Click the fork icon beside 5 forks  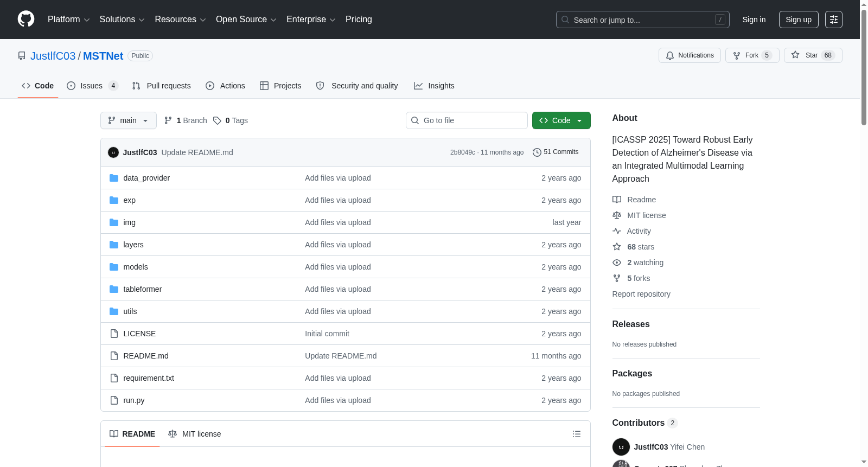(617, 278)
